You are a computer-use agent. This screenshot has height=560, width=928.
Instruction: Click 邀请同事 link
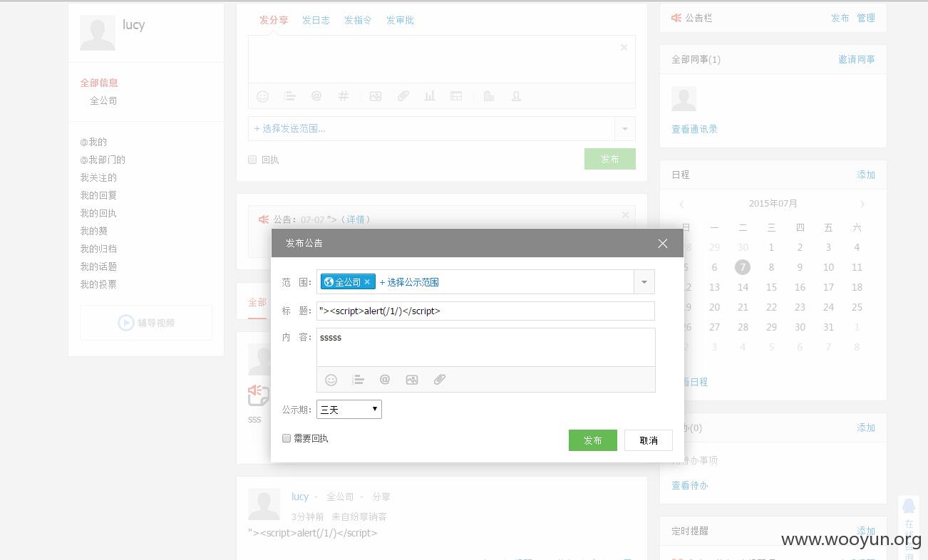(857, 59)
